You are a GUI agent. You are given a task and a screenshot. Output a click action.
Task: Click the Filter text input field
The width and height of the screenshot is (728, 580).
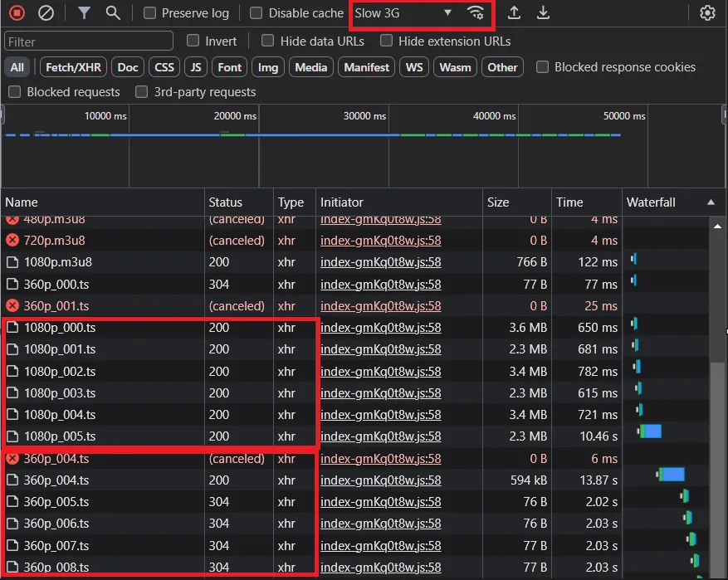89,41
